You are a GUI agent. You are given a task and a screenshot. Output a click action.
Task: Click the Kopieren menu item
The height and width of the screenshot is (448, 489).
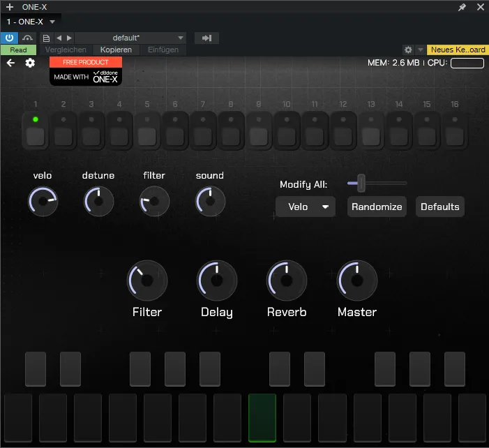tap(116, 50)
